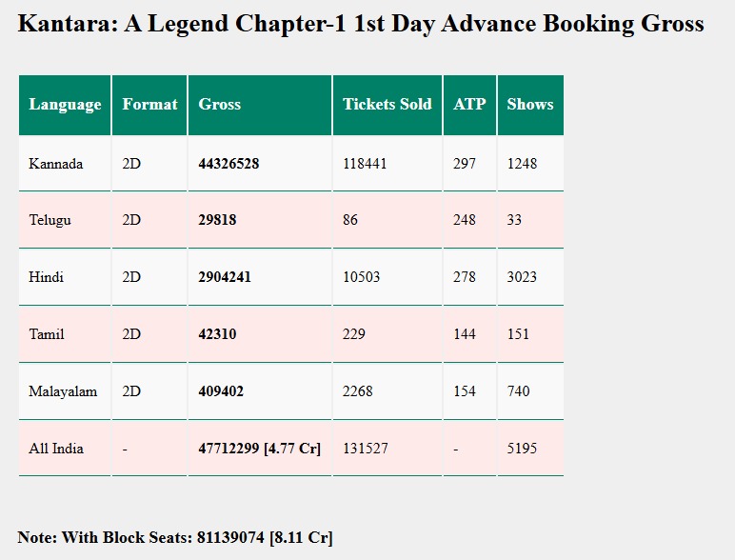Select the Tamil language cell
The image size is (735, 560).
coord(47,334)
